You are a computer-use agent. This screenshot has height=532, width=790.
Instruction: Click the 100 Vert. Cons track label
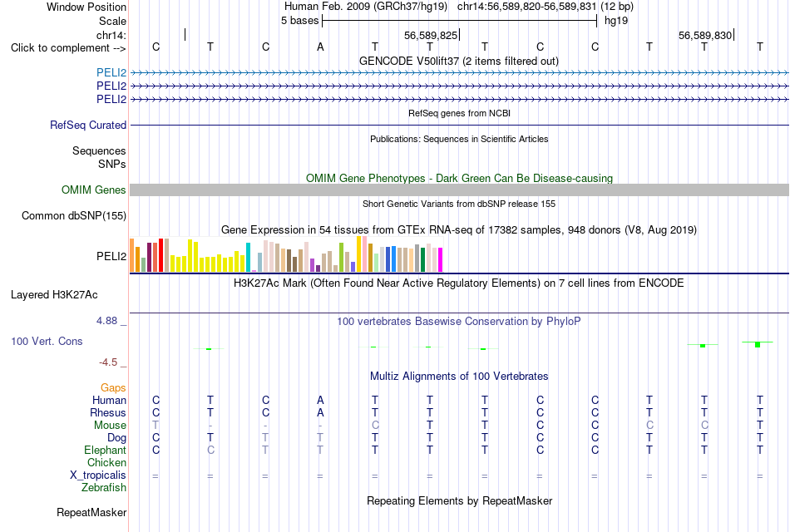point(47,341)
